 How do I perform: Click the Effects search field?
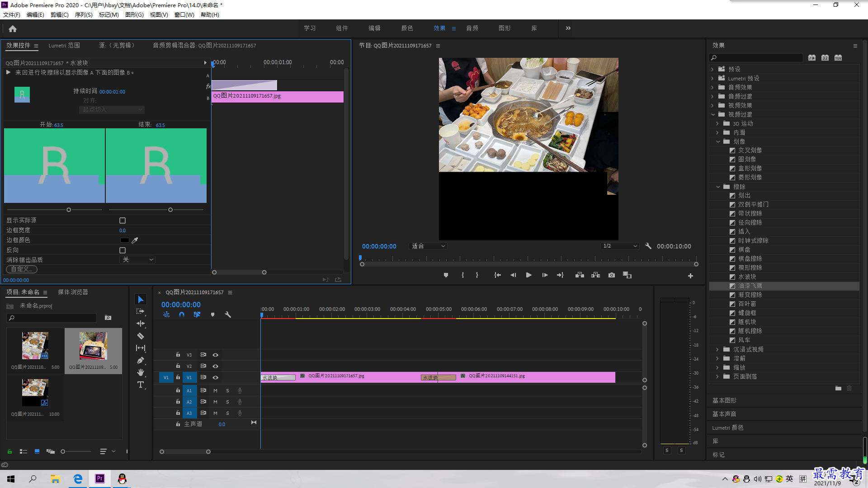[756, 58]
